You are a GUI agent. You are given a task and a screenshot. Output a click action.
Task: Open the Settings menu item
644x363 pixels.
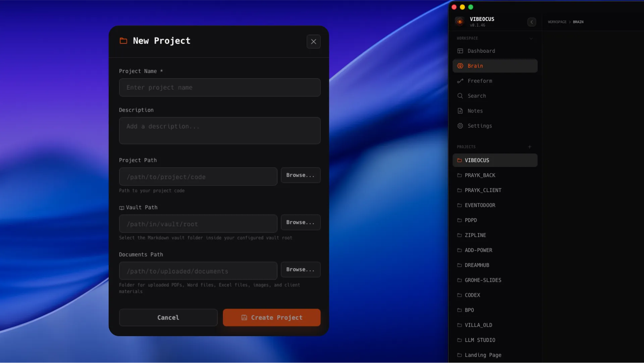495,126
